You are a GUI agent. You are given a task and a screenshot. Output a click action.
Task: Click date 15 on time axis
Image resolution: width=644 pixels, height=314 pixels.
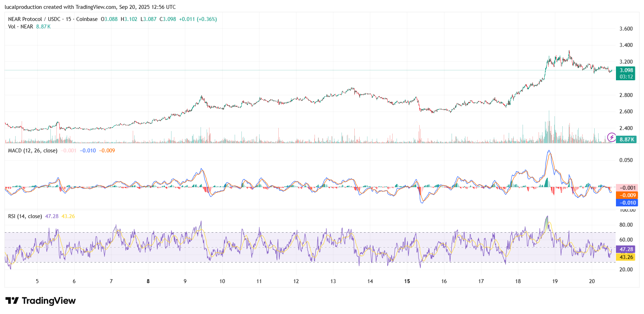click(x=407, y=281)
